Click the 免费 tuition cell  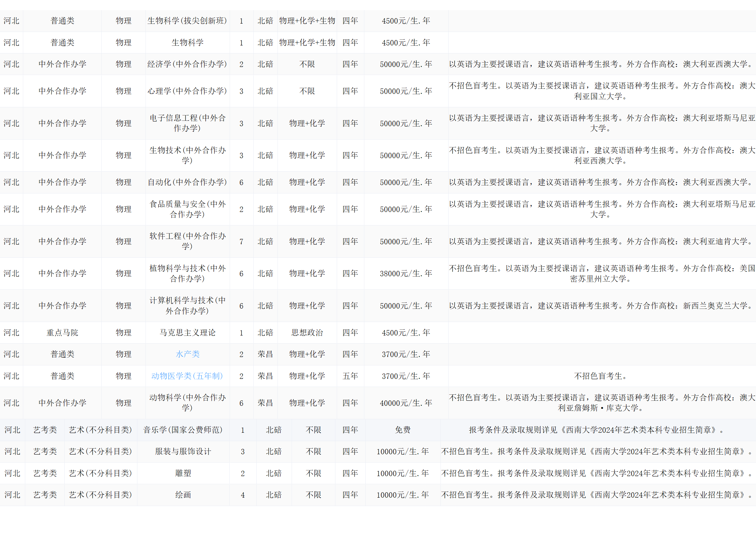[403, 430]
